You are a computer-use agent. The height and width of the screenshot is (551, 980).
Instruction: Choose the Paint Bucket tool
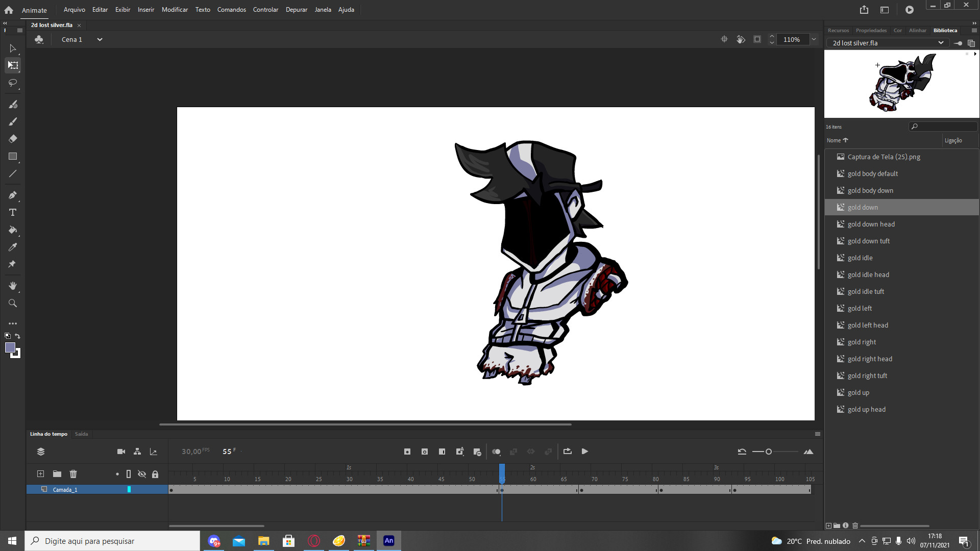point(13,230)
